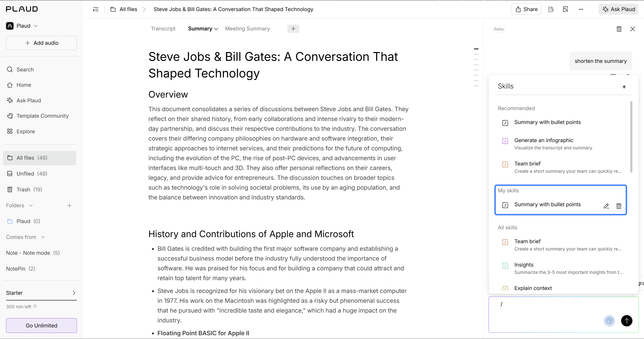Open the three-dots more options menu
The image size is (644, 339).
click(x=581, y=9)
